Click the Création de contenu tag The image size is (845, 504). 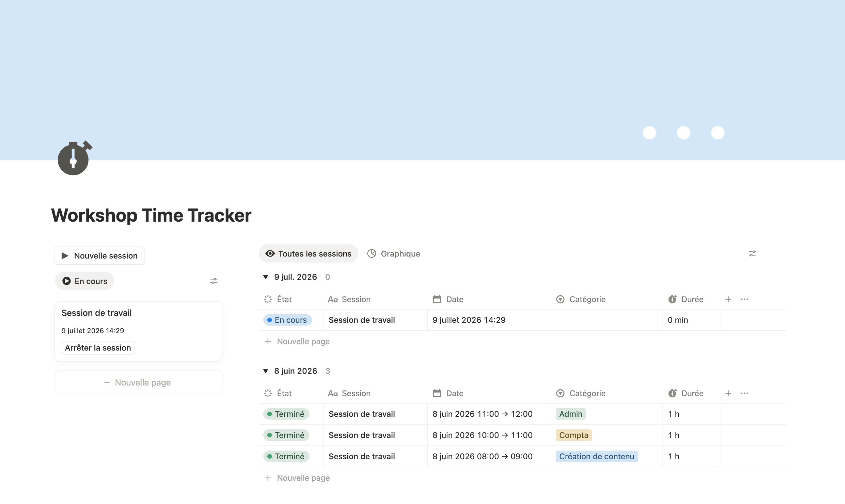pyautogui.click(x=597, y=456)
